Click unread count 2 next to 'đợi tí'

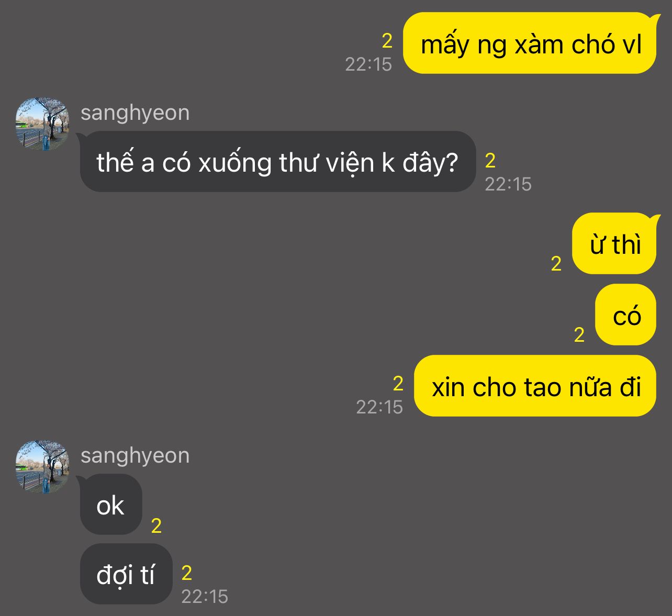[x=187, y=573]
